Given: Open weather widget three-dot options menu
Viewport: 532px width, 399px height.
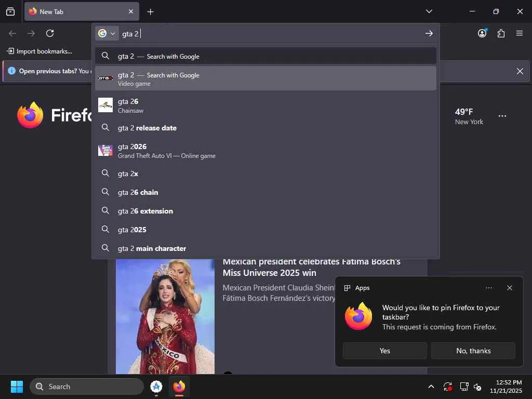Looking at the screenshot, I should (x=502, y=116).
